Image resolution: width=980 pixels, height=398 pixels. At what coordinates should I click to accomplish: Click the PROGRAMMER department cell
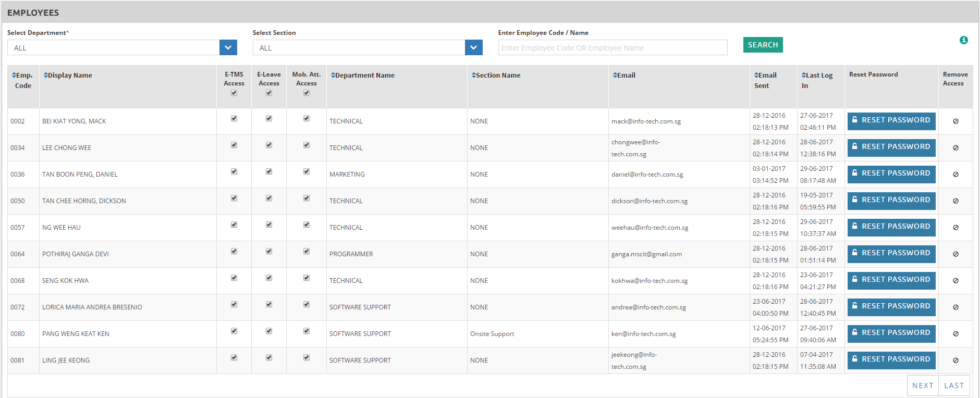[x=397, y=254]
